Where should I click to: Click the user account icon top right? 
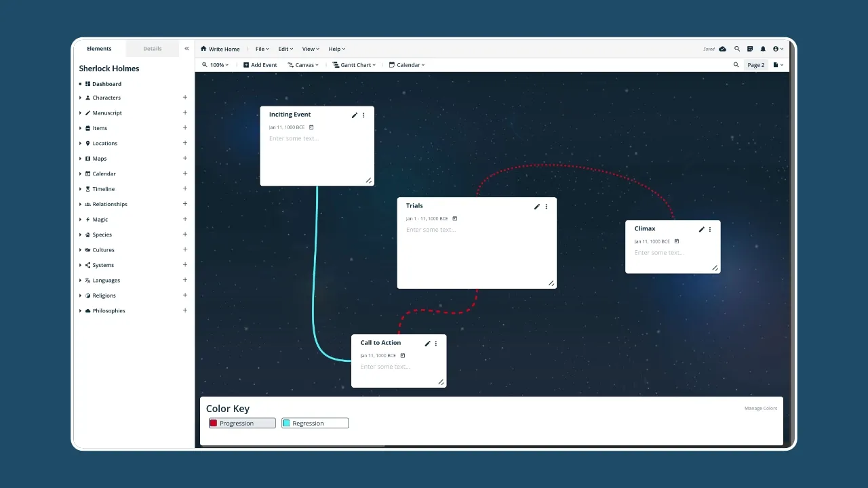point(777,48)
